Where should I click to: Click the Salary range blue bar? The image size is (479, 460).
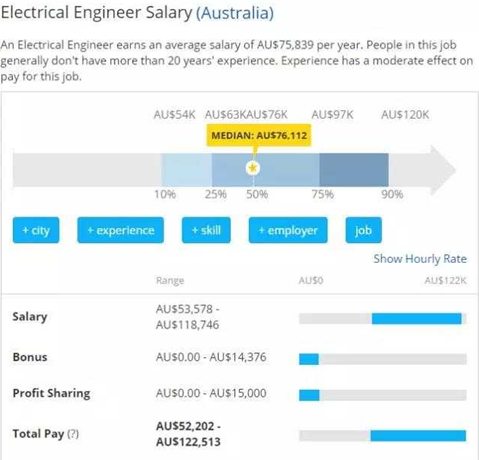click(x=417, y=319)
